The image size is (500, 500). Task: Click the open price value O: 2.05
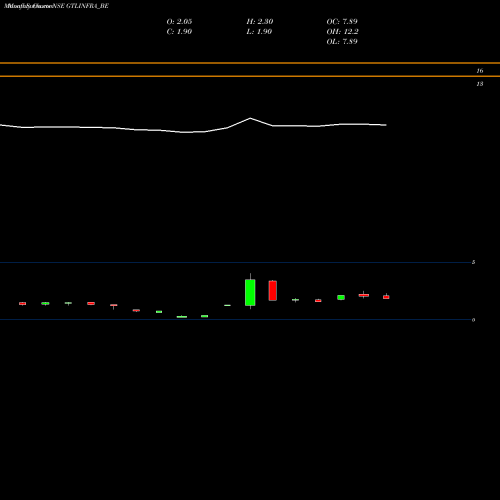[179, 22]
